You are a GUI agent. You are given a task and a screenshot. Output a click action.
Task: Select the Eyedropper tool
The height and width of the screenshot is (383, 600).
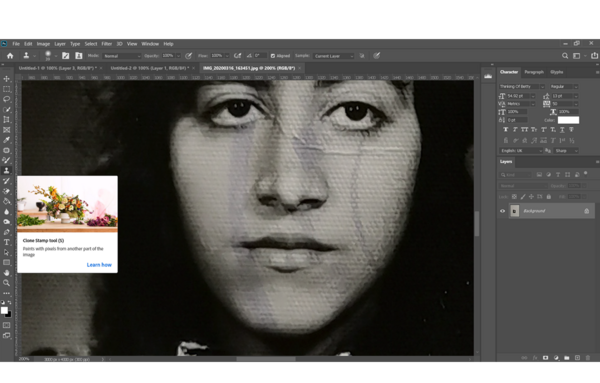coord(7,140)
